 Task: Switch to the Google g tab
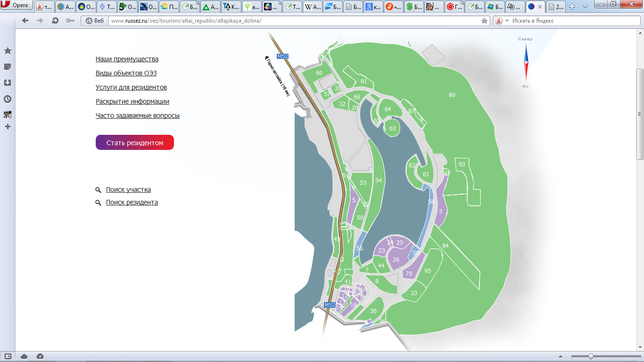[373, 7]
